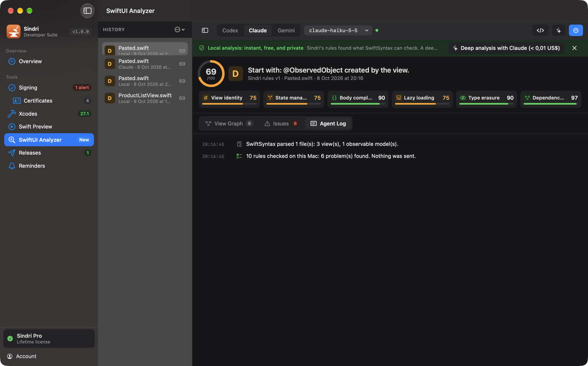Click the 10 rules checked log entry

(331, 156)
